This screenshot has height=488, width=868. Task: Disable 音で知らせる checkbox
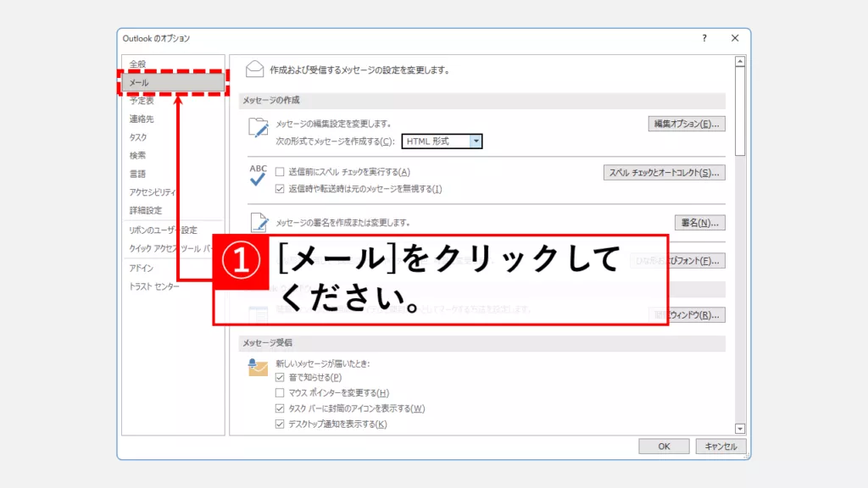(x=280, y=377)
